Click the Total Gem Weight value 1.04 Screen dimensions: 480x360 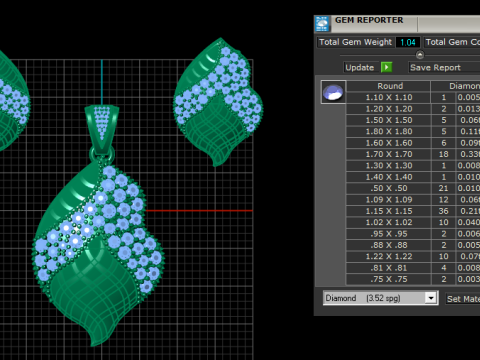point(408,42)
